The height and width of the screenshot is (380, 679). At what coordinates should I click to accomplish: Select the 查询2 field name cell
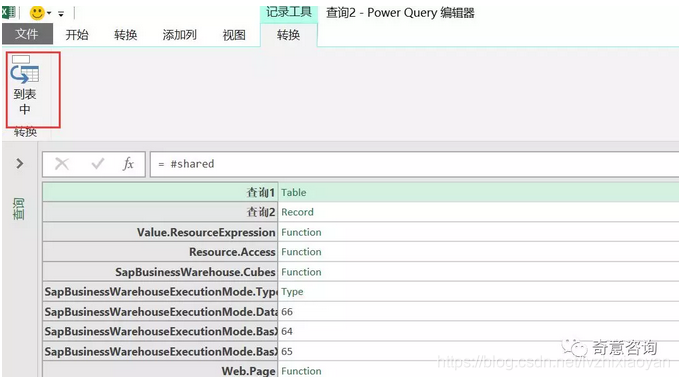pyautogui.click(x=160, y=212)
